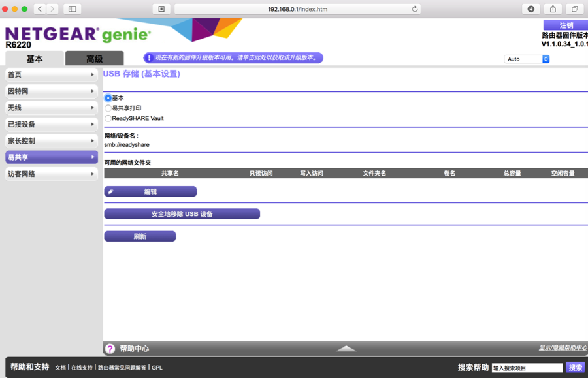Toggle the Safari sidebar icon
The height and width of the screenshot is (378, 588).
73,9
